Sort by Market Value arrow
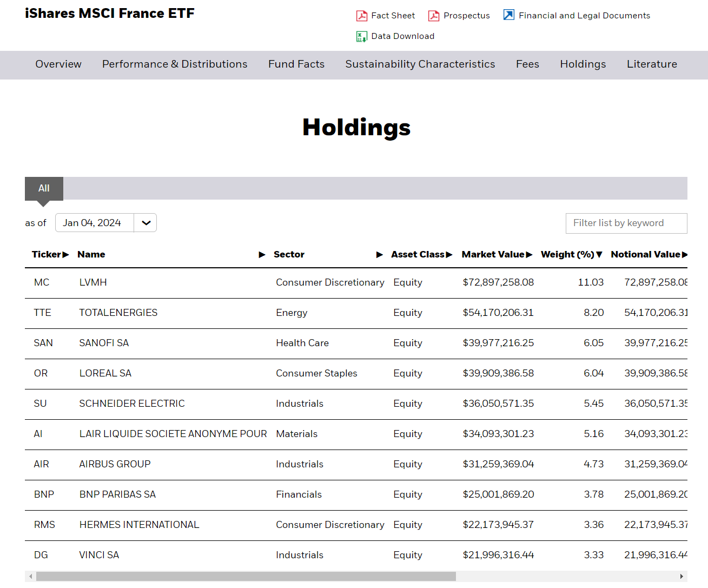This screenshot has height=588, width=708. click(x=530, y=255)
